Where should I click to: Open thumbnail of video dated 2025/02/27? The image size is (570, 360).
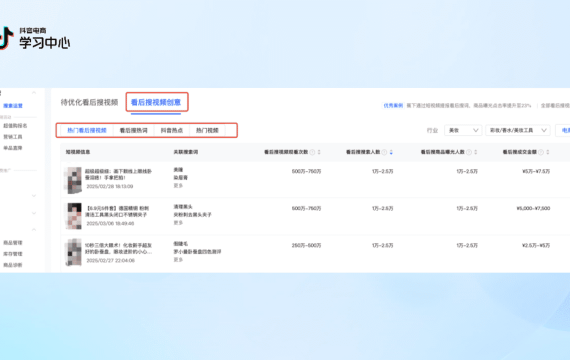tap(74, 252)
